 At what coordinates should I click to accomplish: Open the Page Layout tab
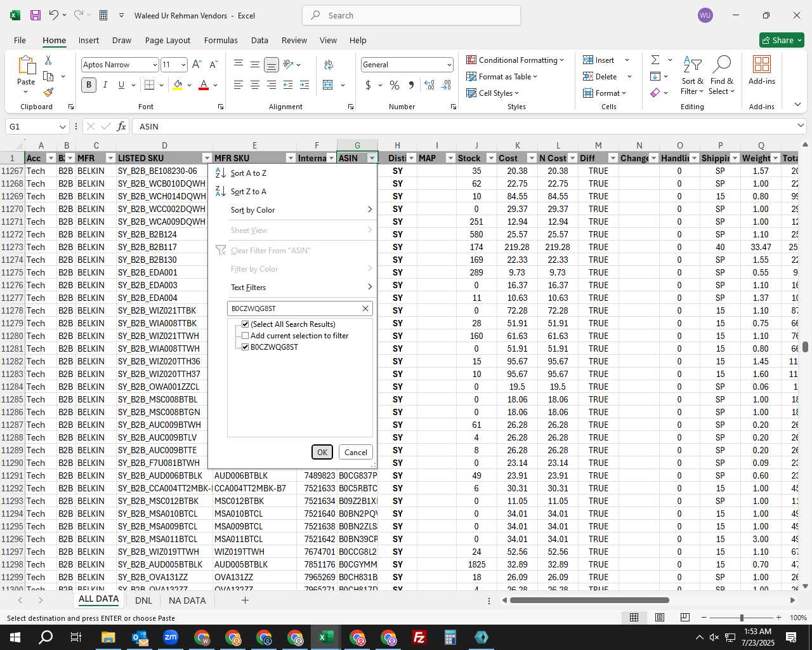tap(167, 40)
